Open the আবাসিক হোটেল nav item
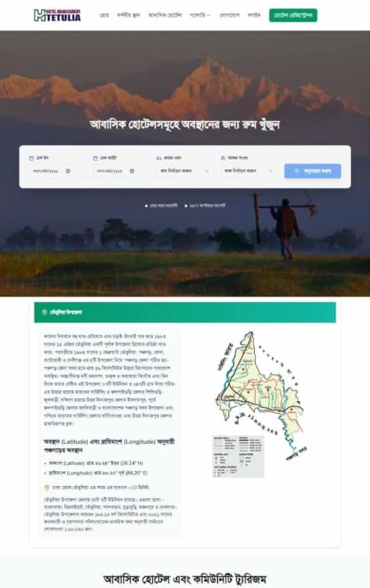 165,16
